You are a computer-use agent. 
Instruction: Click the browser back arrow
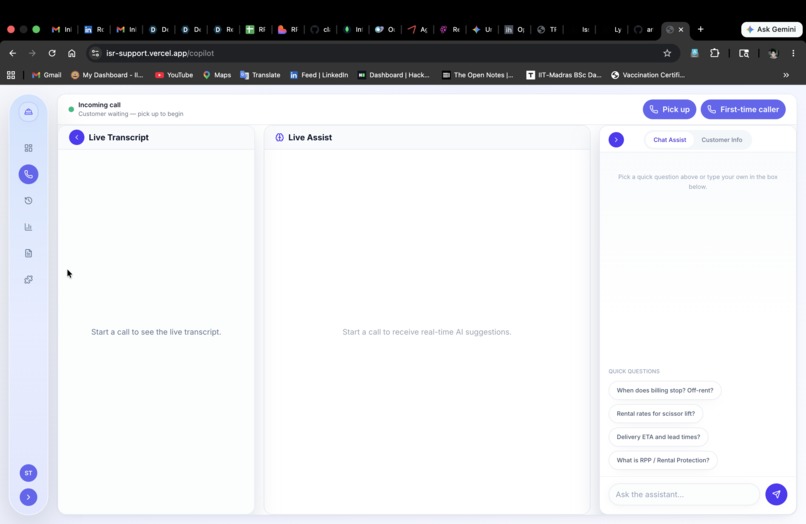point(13,53)
